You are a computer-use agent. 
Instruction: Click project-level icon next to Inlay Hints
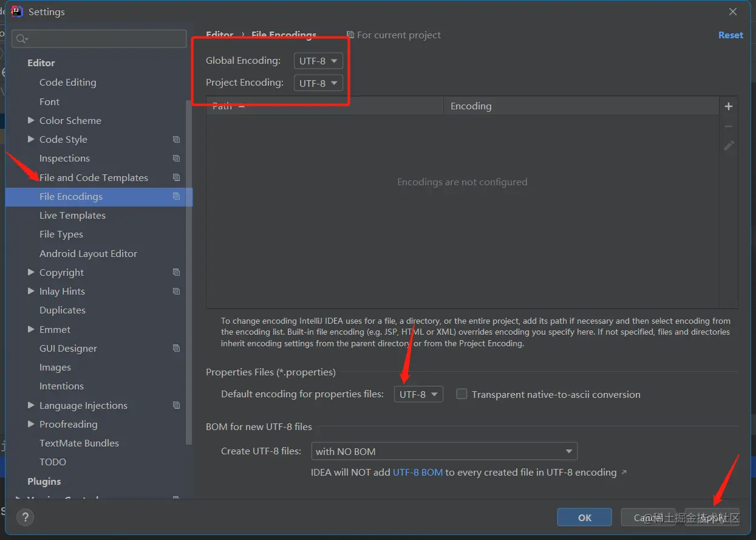(x=176, y=291)
